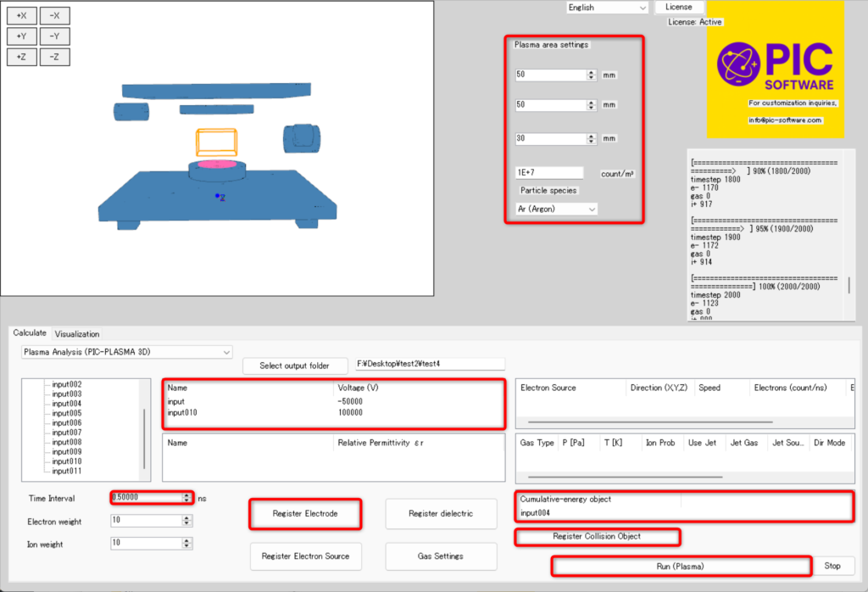Open the Plasma Analysis (PIC-PLASMA 3D) dropdown
Viewport: 868px width, 592px height.
tap(126, 351)
